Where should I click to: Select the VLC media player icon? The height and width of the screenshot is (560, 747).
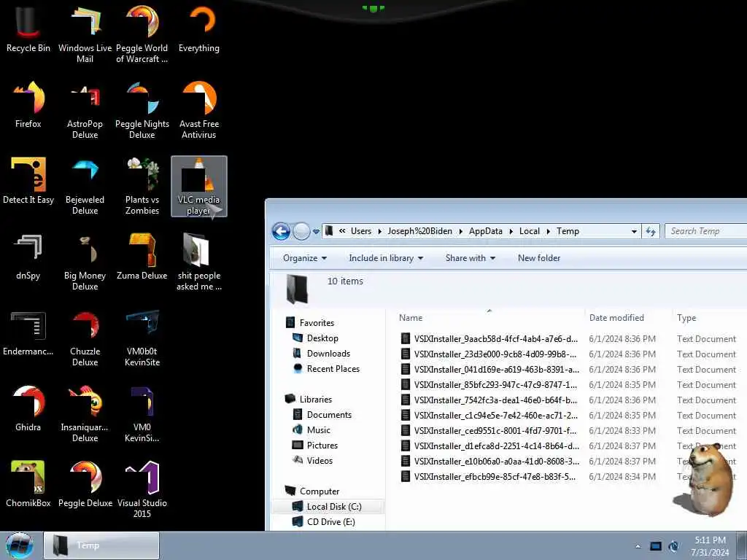pyautogui.click(x=199, y=186)
